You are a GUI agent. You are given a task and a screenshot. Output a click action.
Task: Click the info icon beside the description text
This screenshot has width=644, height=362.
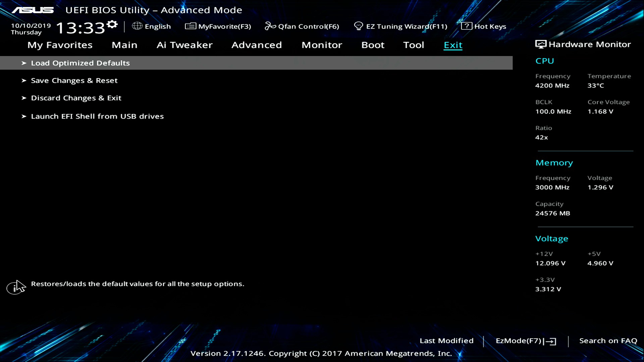[x=15, y=287]
